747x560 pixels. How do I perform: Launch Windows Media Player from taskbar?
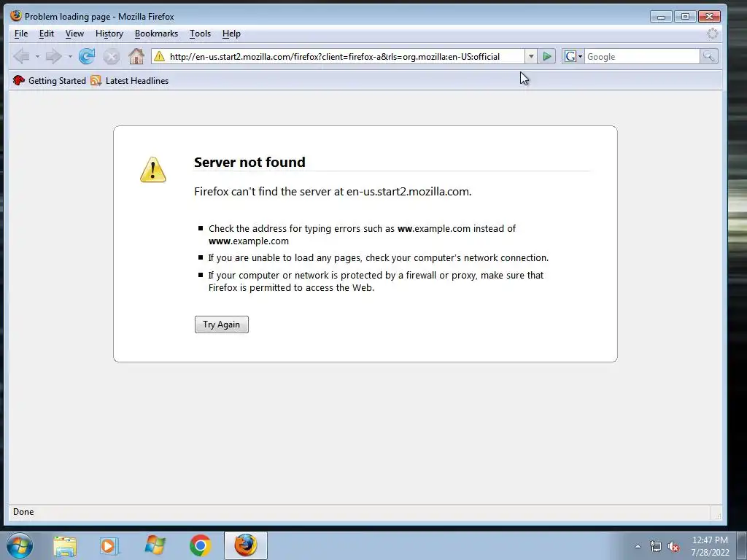(109, 545)
